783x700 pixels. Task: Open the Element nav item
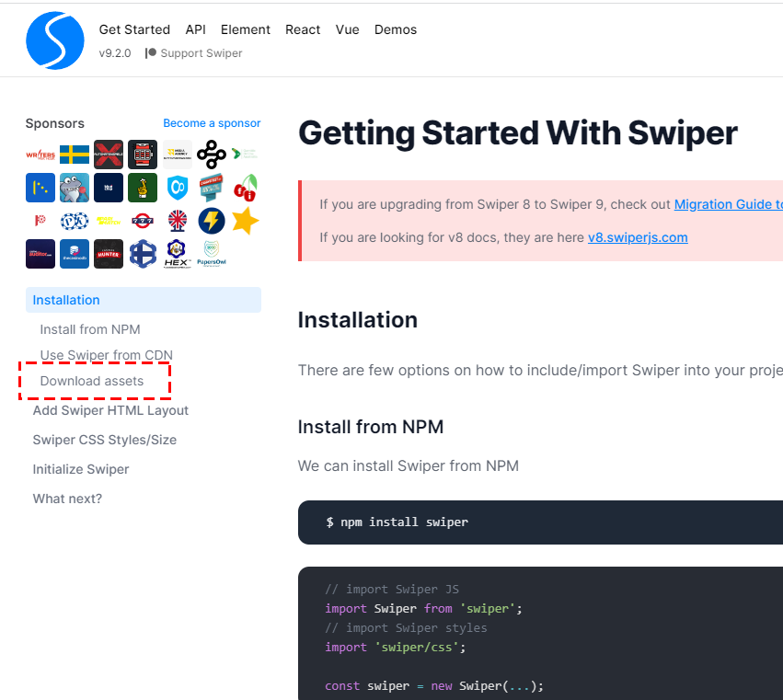pyautogui.click(x=245, y=29)
